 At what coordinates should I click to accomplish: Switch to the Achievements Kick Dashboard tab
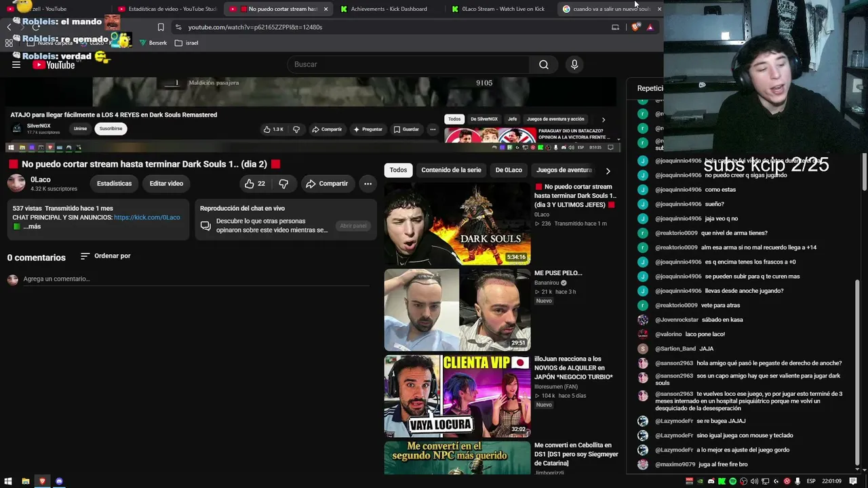pyautogui.click(x=389, y=9)
